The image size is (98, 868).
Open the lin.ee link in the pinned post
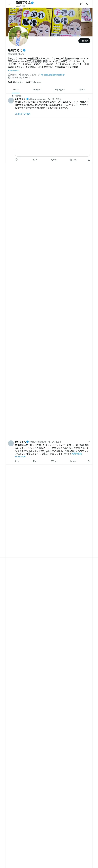(23, 114)
